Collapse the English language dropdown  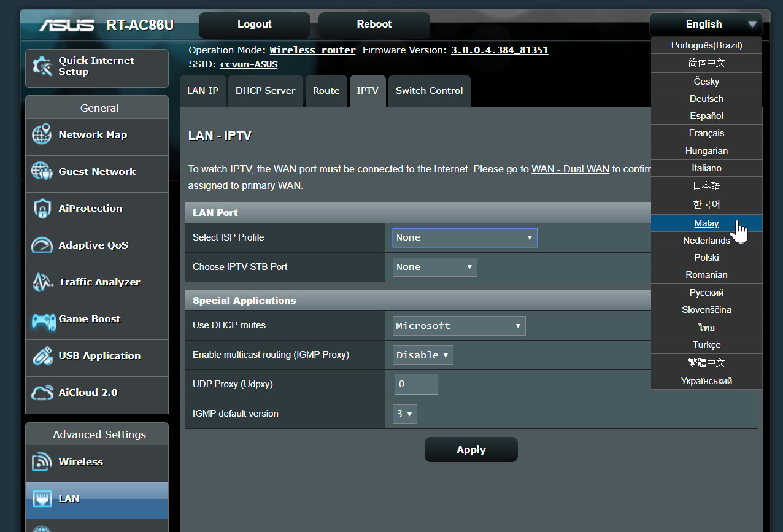coord(706,25)
